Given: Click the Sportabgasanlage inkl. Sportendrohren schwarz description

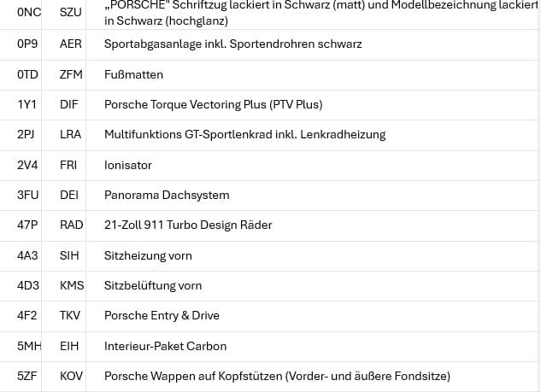Looking at the screenshot, I should tap(232, 44).
